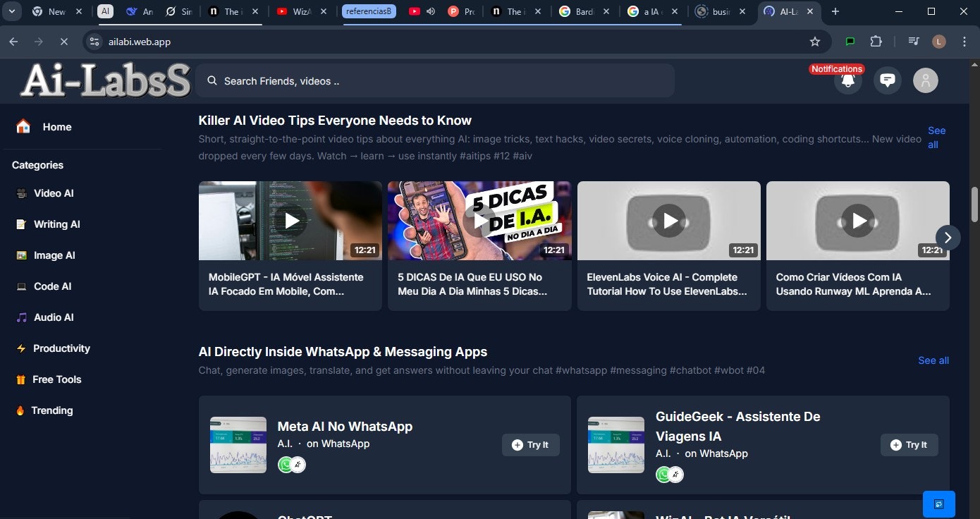Open 'MobileGPT - IA Móvel Assistente' title
The image size is (980, 519).
(x=286, y=284)
